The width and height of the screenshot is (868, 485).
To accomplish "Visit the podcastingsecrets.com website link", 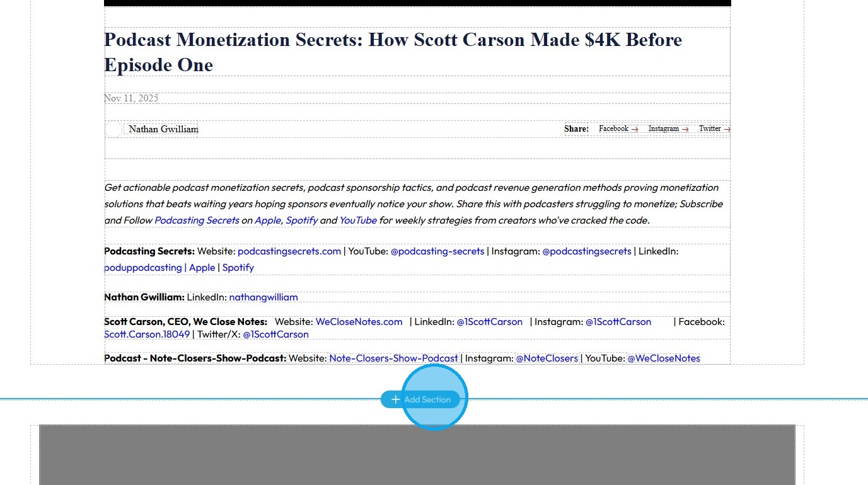I will (x=289, y=251).
